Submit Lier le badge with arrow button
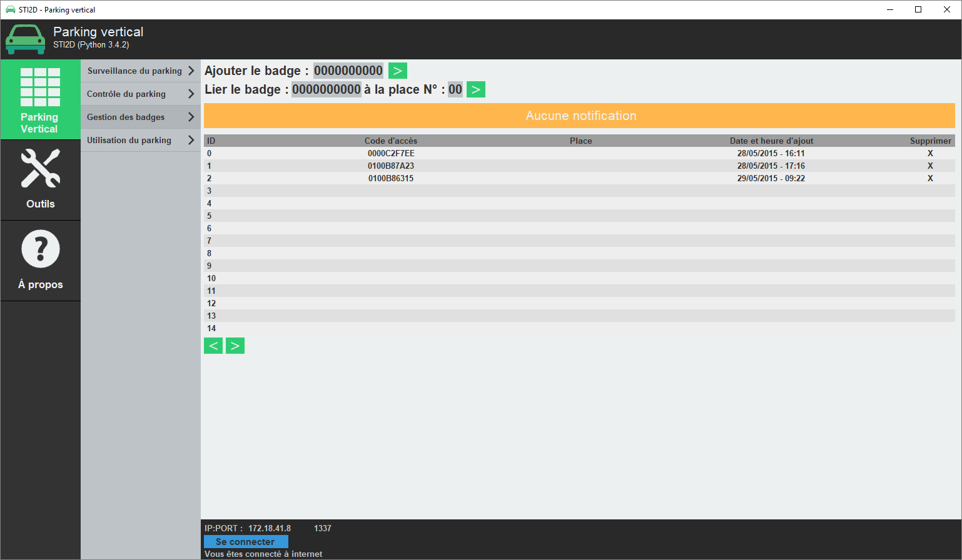The height and width of the screenshot is (560, 962). [x=476, y=89]
